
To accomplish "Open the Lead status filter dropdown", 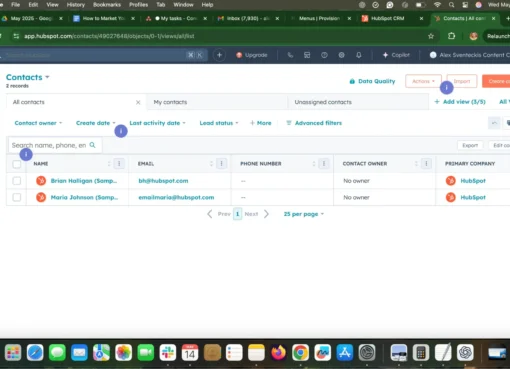I will point(219,123).
